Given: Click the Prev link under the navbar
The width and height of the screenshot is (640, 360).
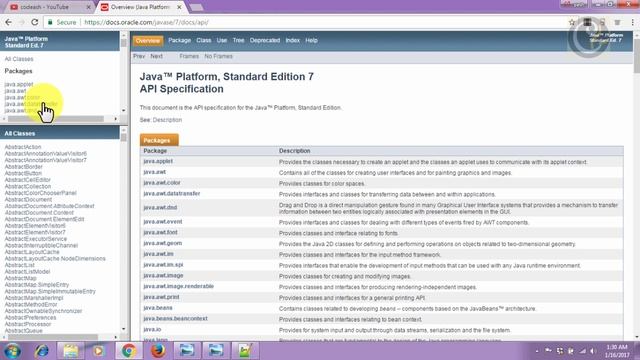Looking at the screenshot, I should pos(139,56).
